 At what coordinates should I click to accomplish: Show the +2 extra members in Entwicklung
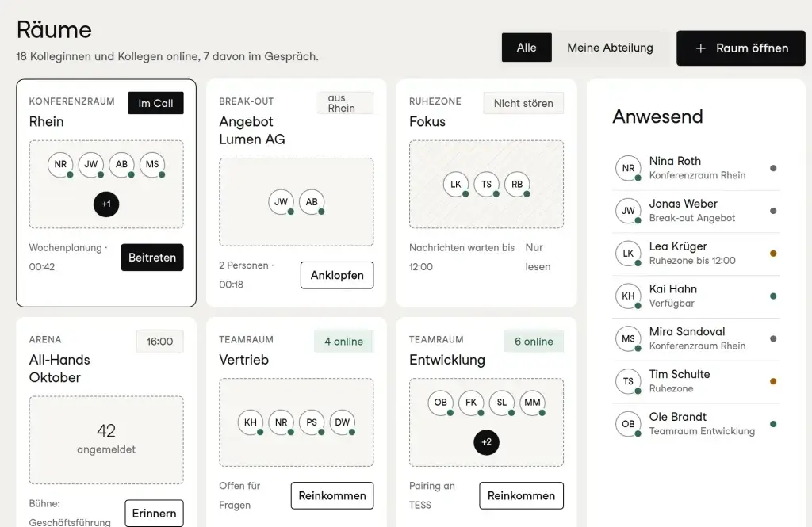(x=486, y=442)
